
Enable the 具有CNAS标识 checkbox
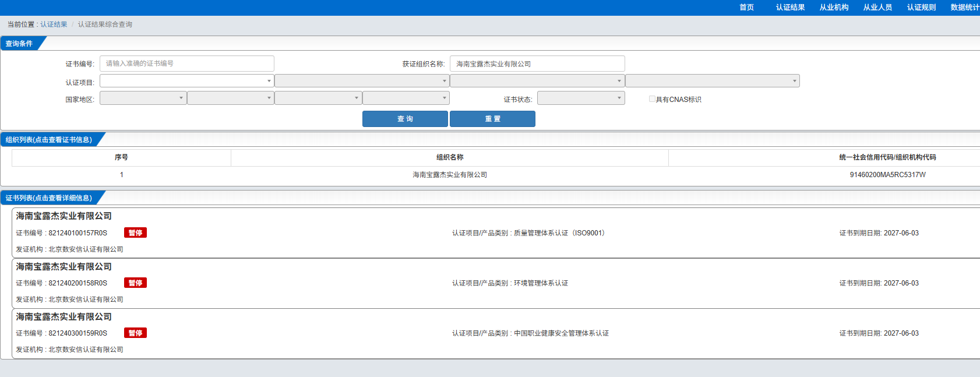coord(652,99)
